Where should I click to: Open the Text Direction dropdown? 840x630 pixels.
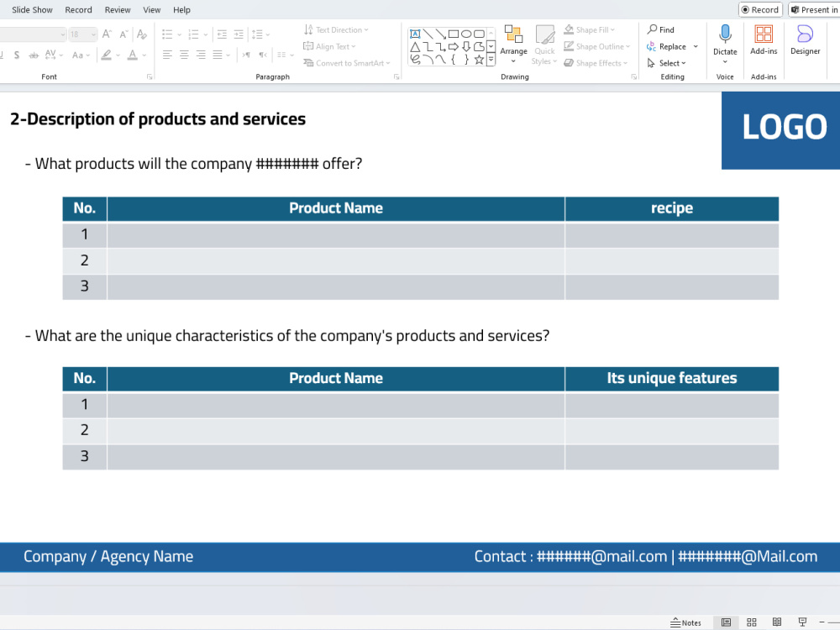tap(337, 30)
